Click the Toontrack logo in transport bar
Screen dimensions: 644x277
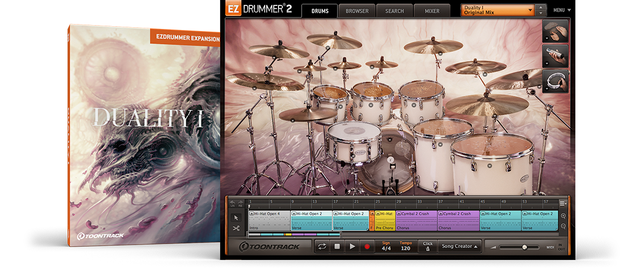[268, 246]
